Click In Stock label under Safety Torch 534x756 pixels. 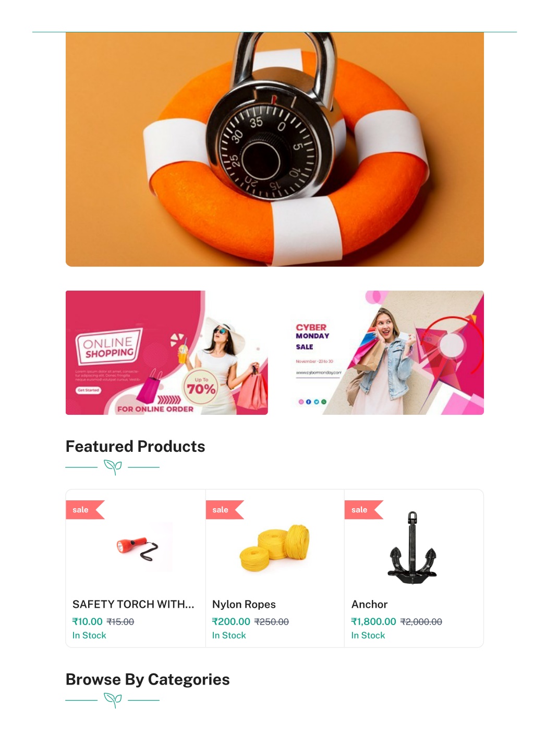tap(89, 635)
